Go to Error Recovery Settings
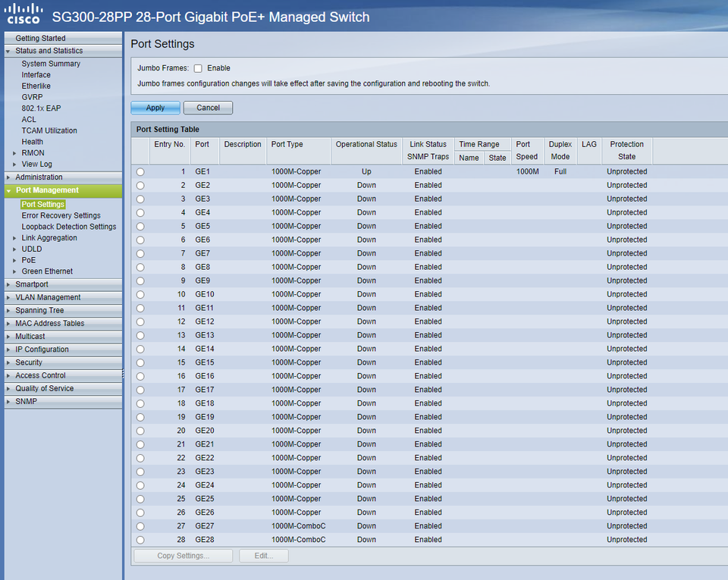The width and height of the screenshot is (728, 580). pos(61,215)
